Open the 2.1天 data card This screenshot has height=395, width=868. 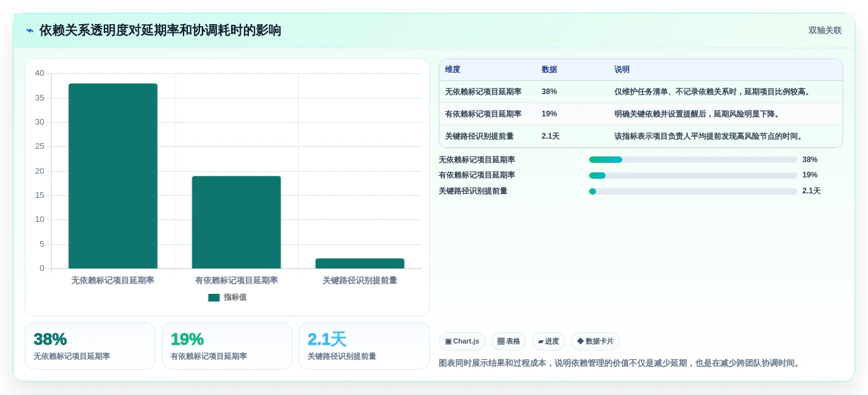click(x=364, y=346)
